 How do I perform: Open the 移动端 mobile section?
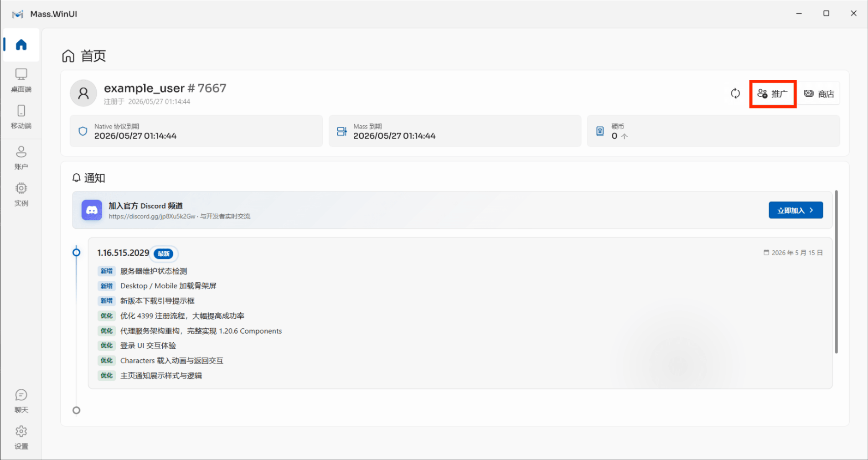[21, 117]
